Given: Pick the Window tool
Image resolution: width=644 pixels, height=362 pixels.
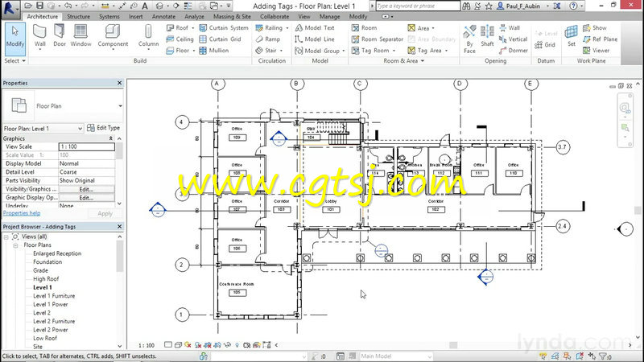Looking at the screenshot, I should click(x=80, y=35).
